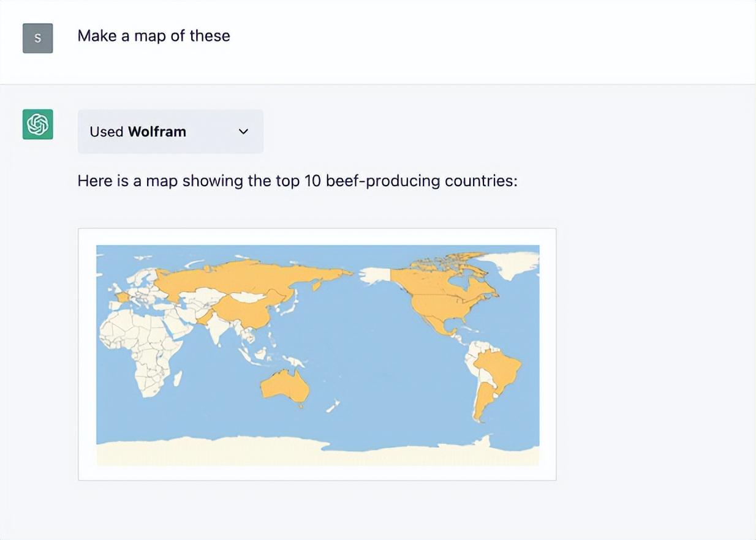
Task: Click Antarctica at the map bottom
Action: pos(317,452)
